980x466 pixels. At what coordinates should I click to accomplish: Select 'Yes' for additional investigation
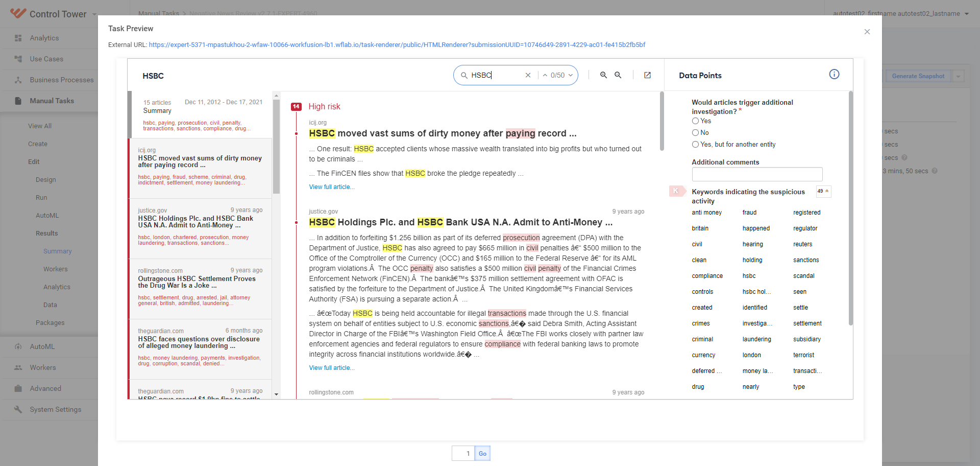[695, 121]
